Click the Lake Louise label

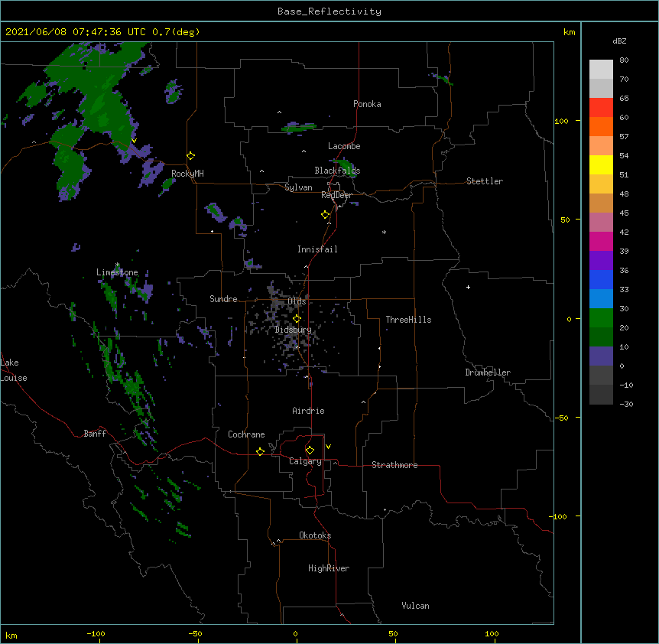click(14, 370)
